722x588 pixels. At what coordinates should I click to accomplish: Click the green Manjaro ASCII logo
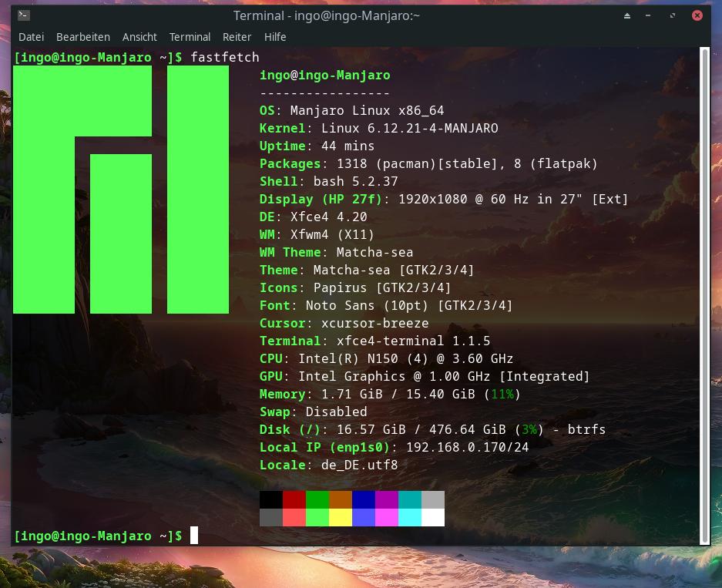[x=121, y=190]
